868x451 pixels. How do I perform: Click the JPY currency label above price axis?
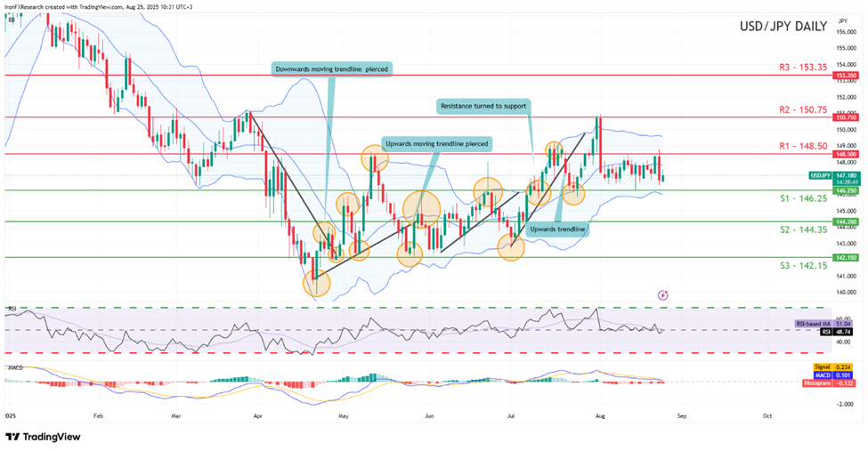[843, 20]
